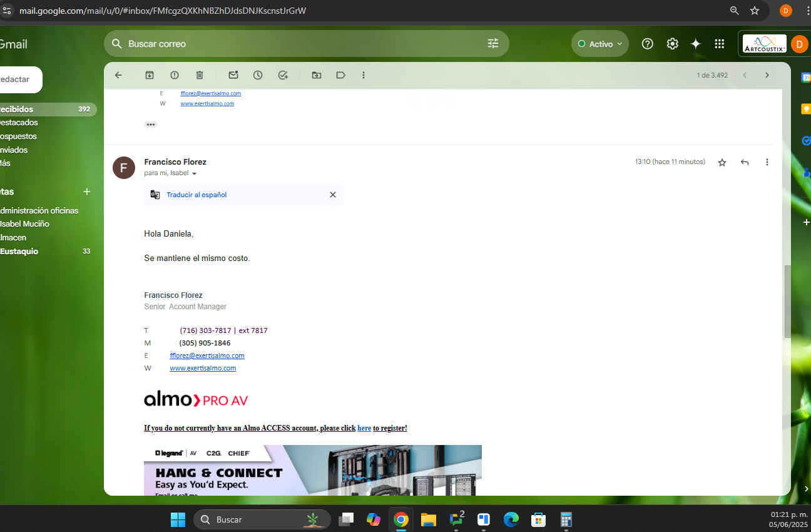Open Contacts side panel icon
This screenshot has height=532, width=811.
pyautogui.click(x=806, y=173)
